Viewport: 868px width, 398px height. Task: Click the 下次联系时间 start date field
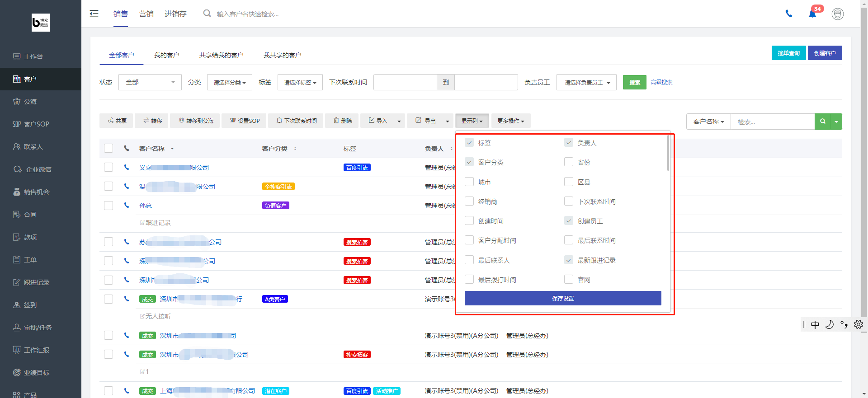(x=405, y=82)
